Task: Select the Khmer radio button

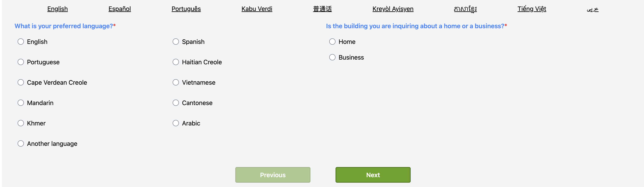Action: click(x=21, y=123)
